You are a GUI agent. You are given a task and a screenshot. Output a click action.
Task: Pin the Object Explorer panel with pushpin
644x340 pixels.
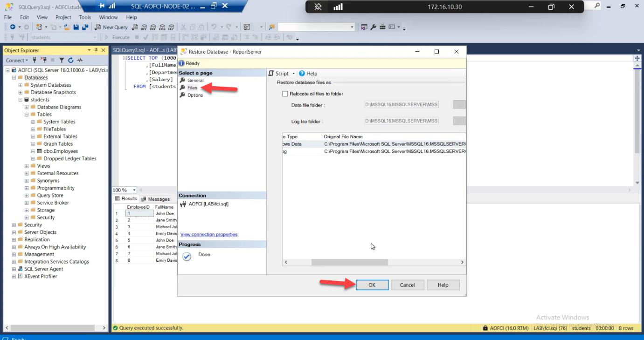(97, 50)
